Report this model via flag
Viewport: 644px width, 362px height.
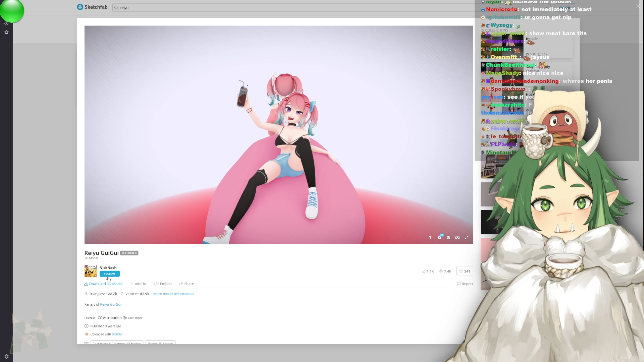[x=465, y=284]
